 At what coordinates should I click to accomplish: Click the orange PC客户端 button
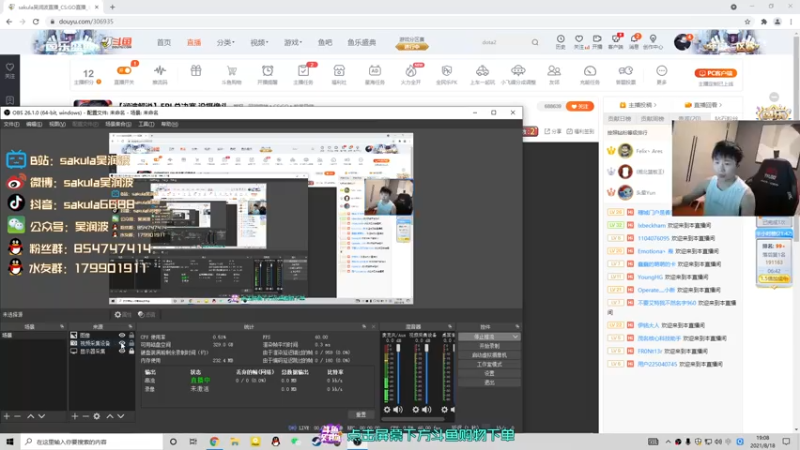(x=715, y=73)
